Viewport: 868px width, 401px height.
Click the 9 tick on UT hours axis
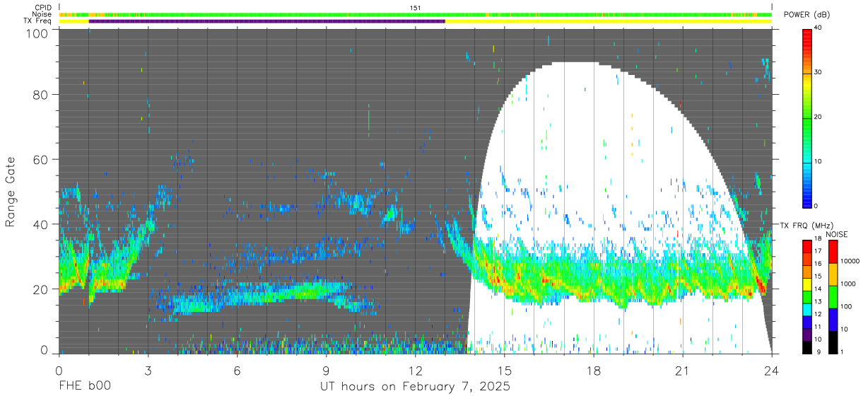[326, 371]
